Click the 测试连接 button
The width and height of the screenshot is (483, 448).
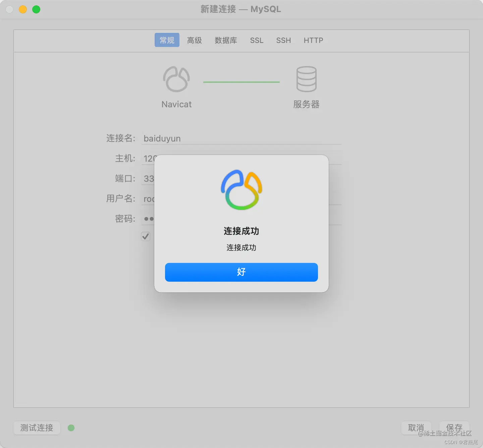pos(37,428)
